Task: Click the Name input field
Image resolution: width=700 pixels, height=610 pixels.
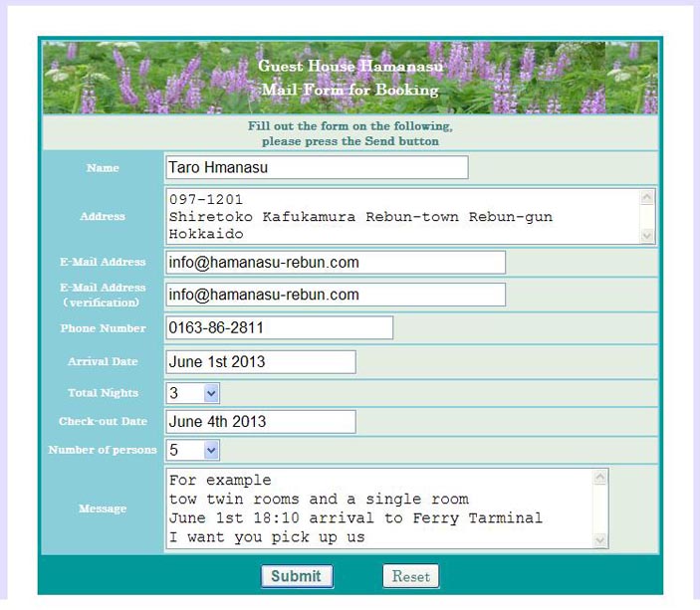Action: pos(317,167)
